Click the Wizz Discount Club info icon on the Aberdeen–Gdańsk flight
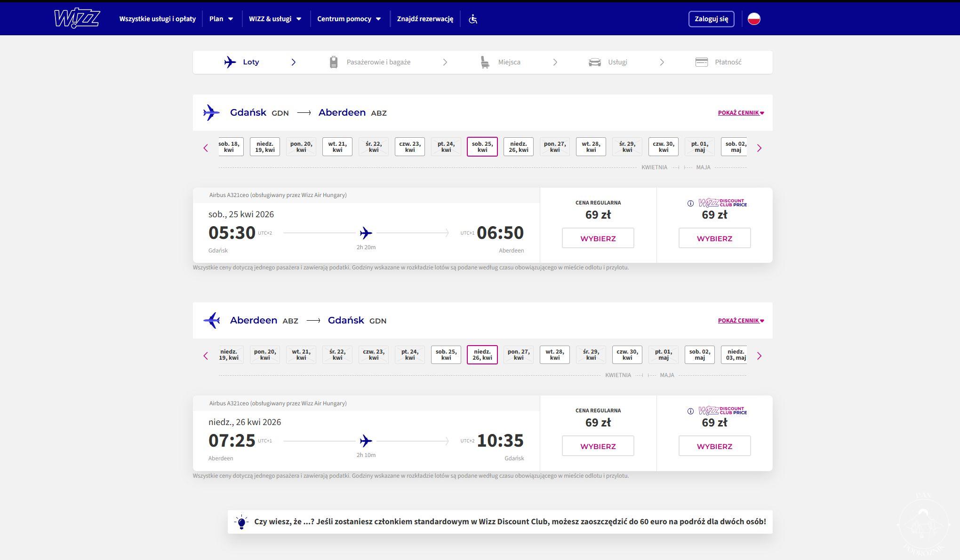 [690, 411]
